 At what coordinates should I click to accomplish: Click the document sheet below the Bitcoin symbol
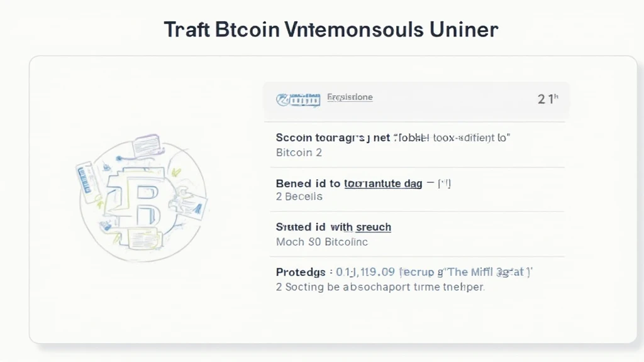[143, 238]
